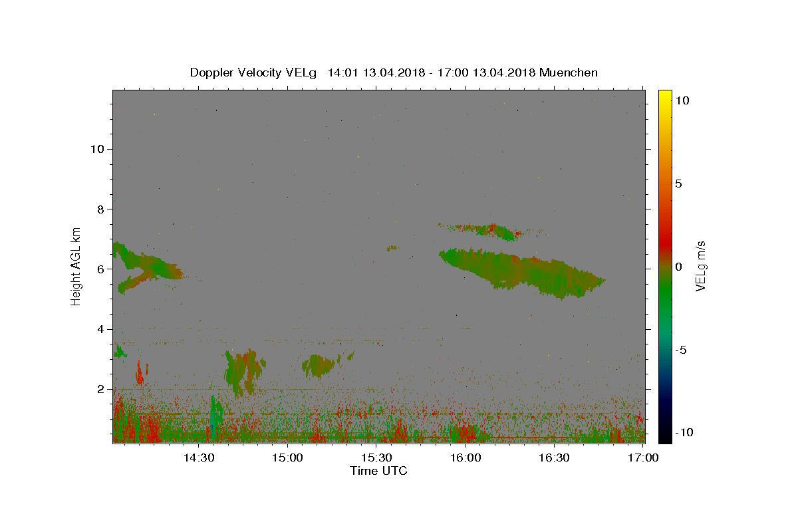798x532 pixels.
Task: Click the 16:00 time tick label
Action: coord(465,458)
